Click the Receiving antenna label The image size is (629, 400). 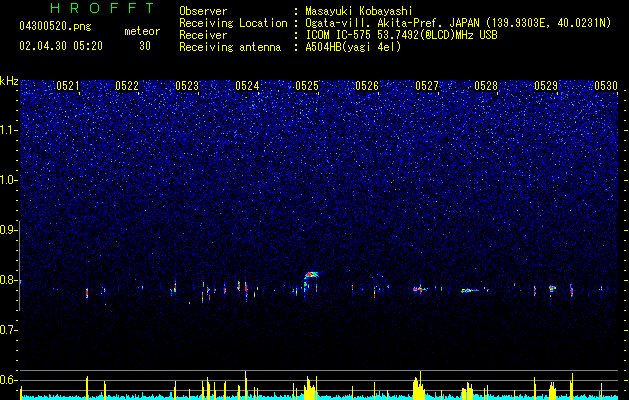click(x=230, y=47)
